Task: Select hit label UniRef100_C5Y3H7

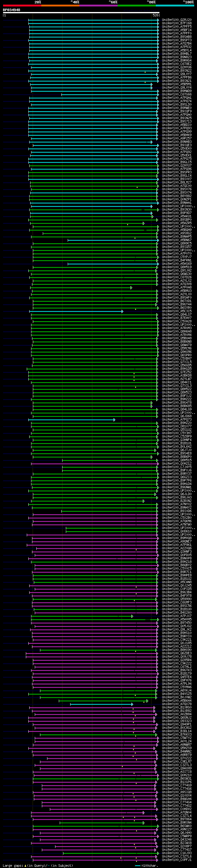Action: (177, 433)
